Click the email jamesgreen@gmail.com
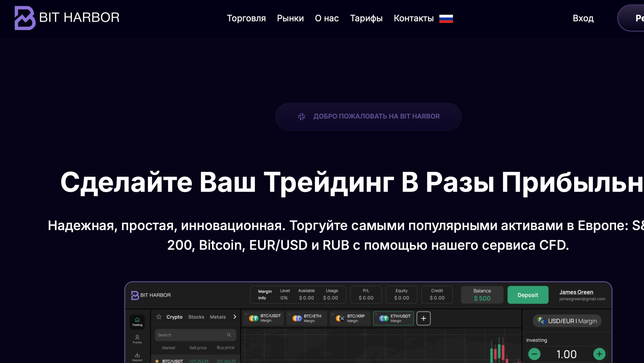 pos(582,299)
